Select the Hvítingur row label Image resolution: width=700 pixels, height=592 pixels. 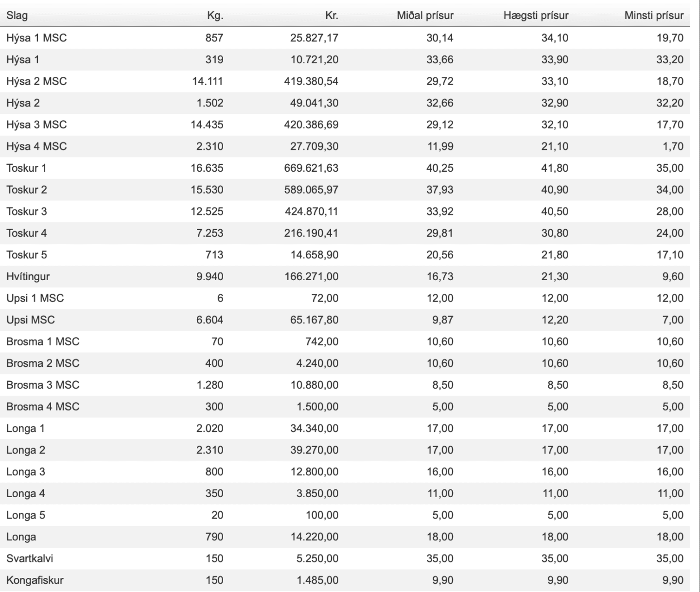point(28,277)
